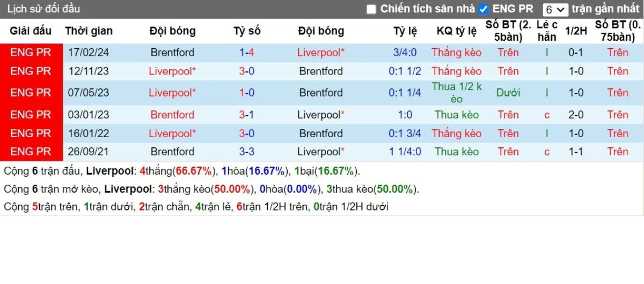
Task: Enable the Chiến tích sân nhà checkbox
Action: click(371, 9)
